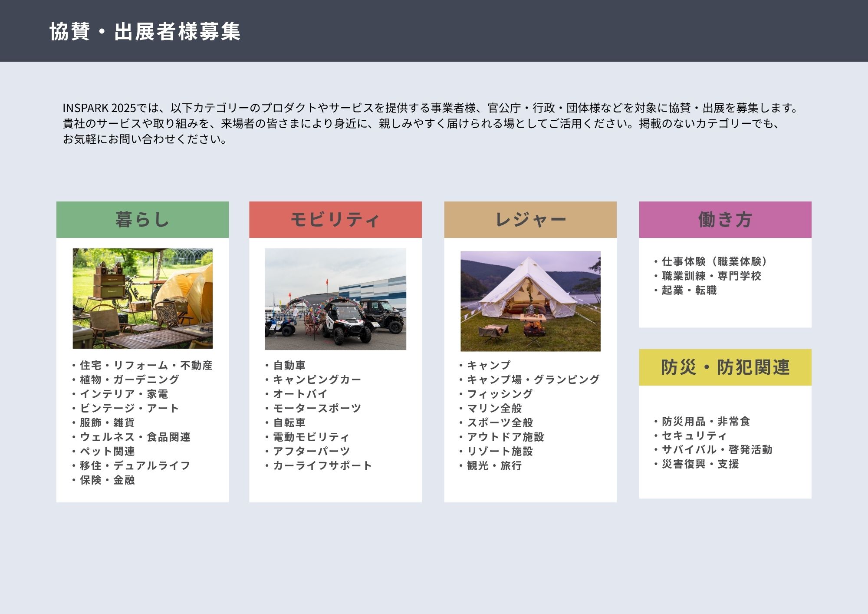
Task: Click 防災用品・非常食 list item
Action: 701,421
